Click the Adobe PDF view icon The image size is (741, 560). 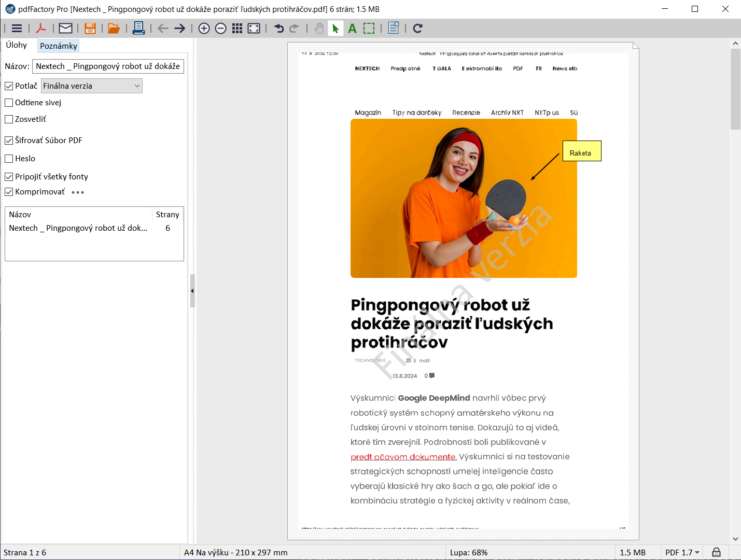(41, 29)
